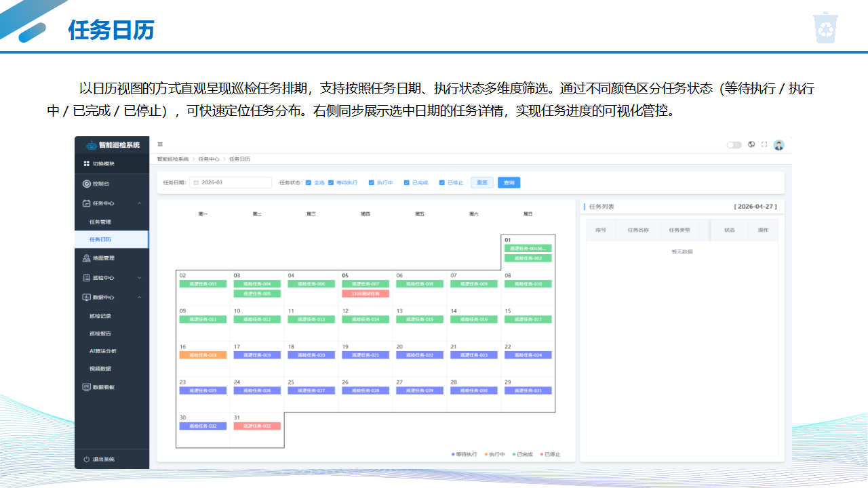
Task: Click the 状态 column header
Action: (x=730, y=230)
